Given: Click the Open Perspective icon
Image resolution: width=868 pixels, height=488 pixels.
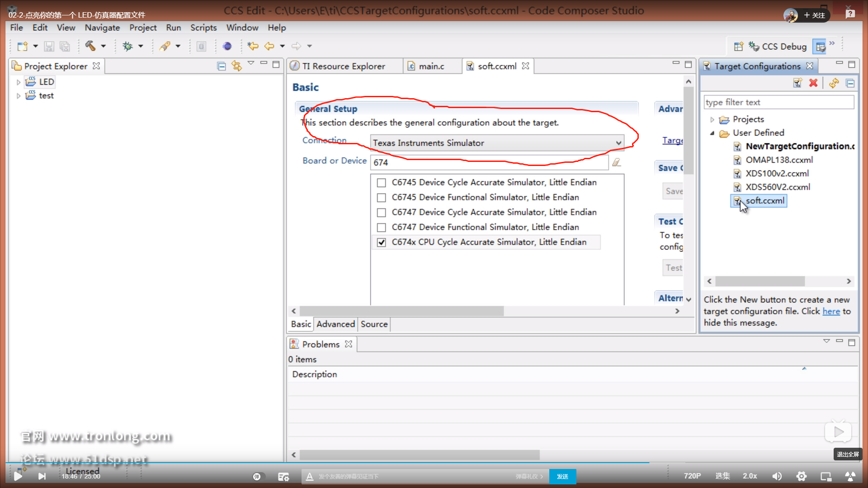Looking at the screenshot, I should pos(739,46).
